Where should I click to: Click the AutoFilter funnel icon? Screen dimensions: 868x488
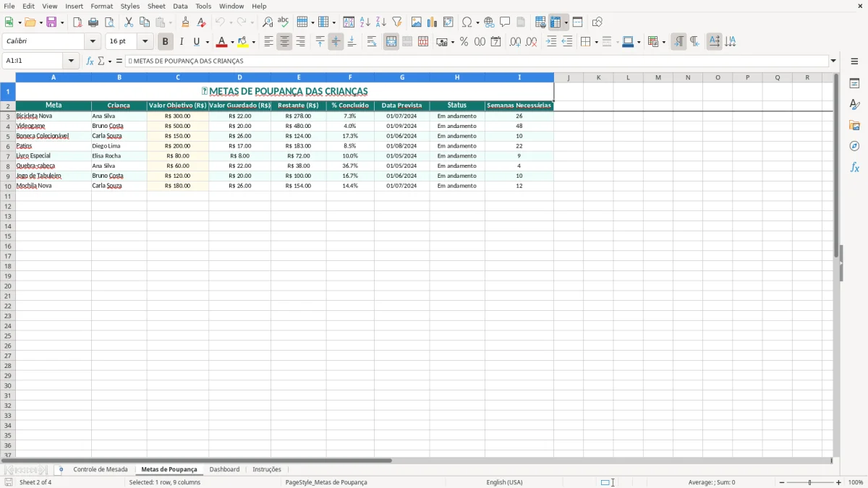point(397,22)
